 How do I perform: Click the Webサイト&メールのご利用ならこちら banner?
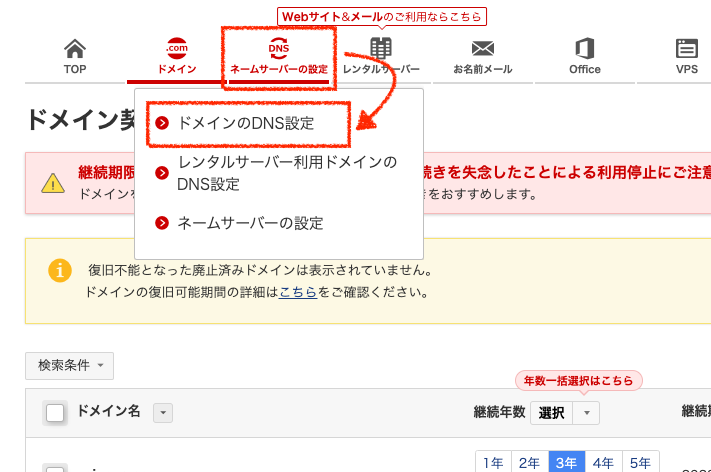tap(382, 17)
